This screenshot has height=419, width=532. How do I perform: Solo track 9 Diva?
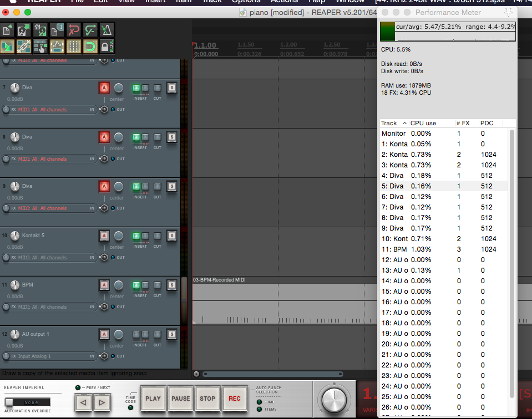click(x=172, y=186)
